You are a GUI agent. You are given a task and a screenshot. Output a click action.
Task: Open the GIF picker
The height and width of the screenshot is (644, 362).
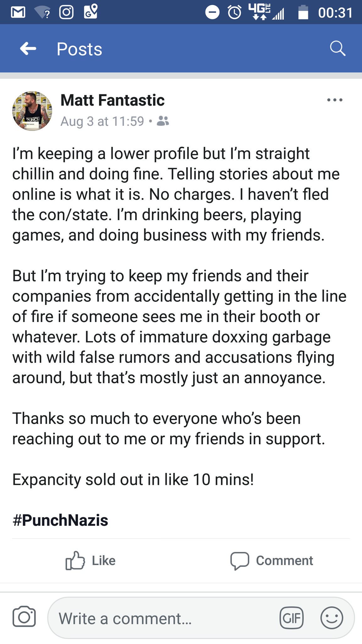pyautogui.click(x=292, y=618)
